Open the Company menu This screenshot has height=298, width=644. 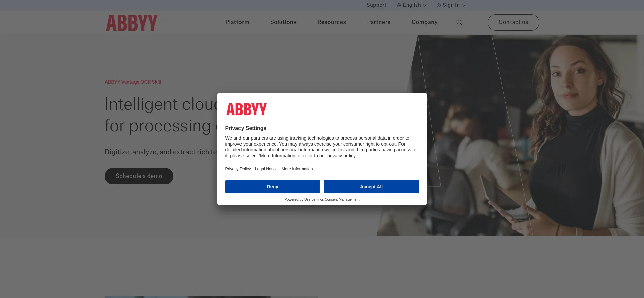[x=424, y=22]
